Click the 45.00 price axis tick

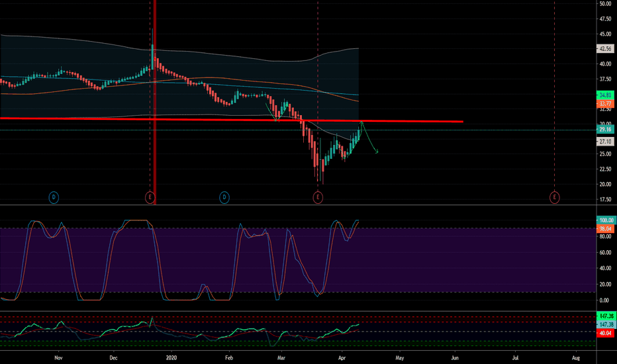605,34
